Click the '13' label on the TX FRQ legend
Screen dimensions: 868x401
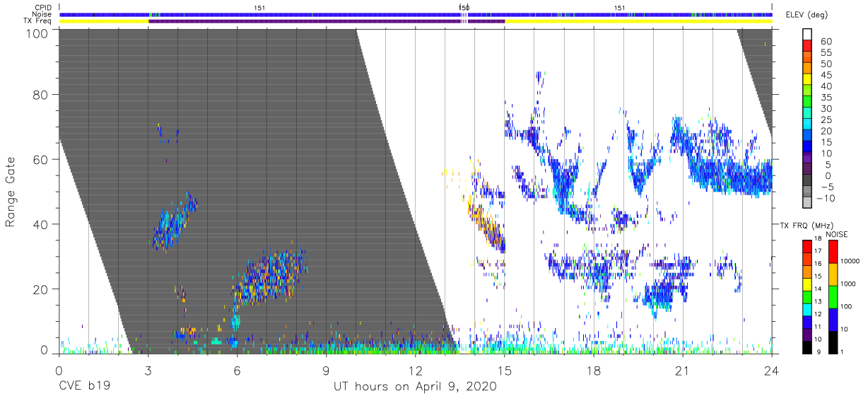point(816,302)
